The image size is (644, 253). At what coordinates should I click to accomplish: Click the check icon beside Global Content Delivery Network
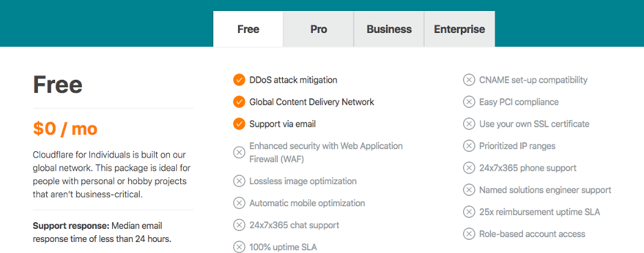(239, 102)
